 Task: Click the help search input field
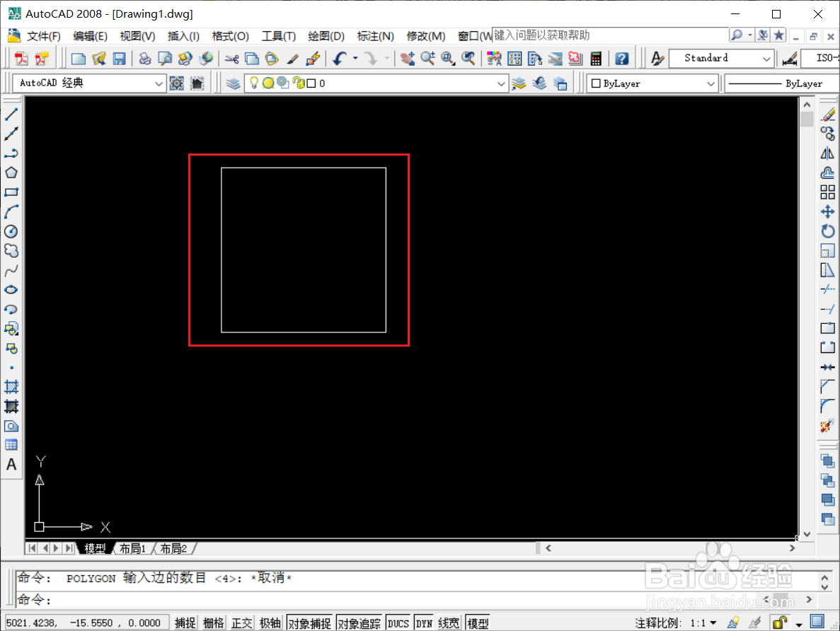(x=609, y=35)
